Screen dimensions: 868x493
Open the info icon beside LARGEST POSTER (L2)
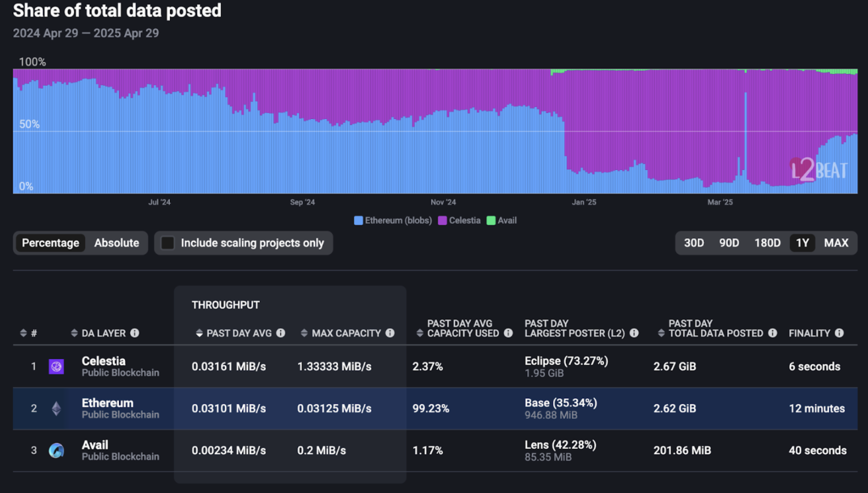[x=634, y=333]
